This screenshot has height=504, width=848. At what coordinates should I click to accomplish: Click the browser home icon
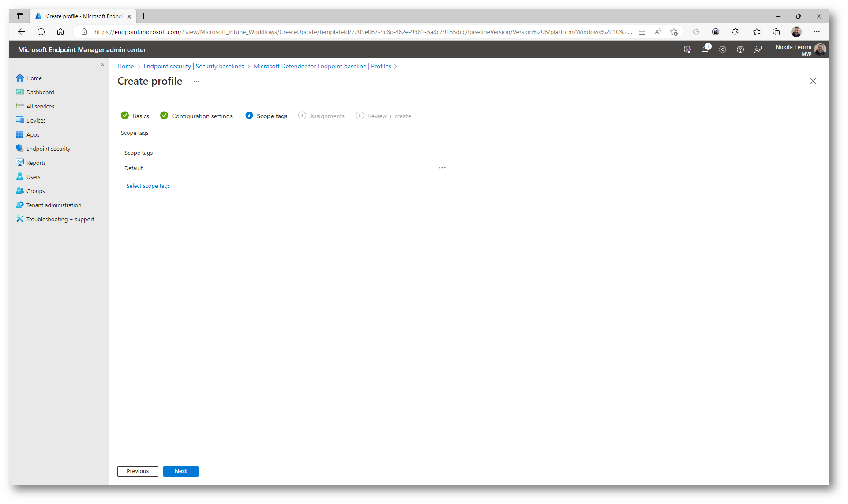pos(60,32)
